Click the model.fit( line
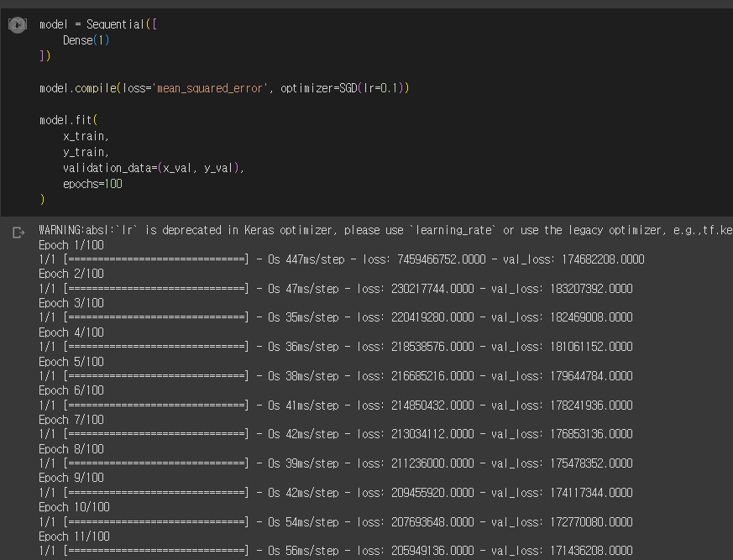 (68, 120)
